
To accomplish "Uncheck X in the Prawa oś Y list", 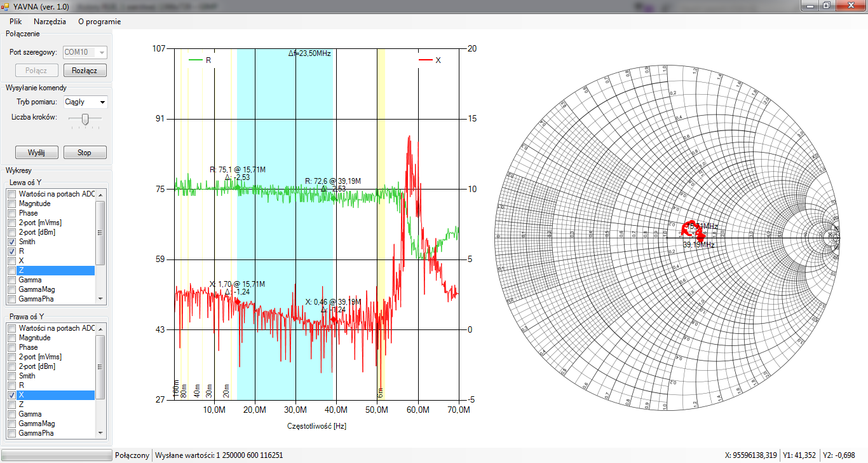I will coord(11,395).
